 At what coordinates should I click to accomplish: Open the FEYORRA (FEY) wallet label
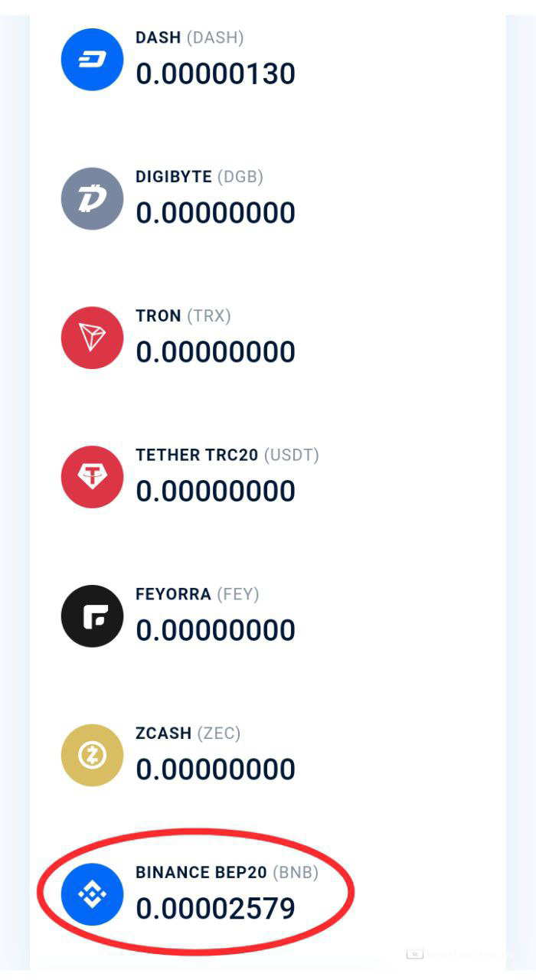(197, 594)
